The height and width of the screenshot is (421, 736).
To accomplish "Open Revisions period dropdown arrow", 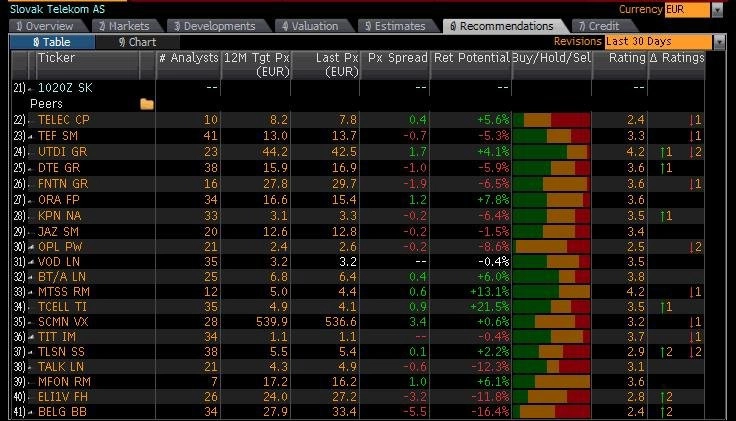I will (x=719, y=42).
